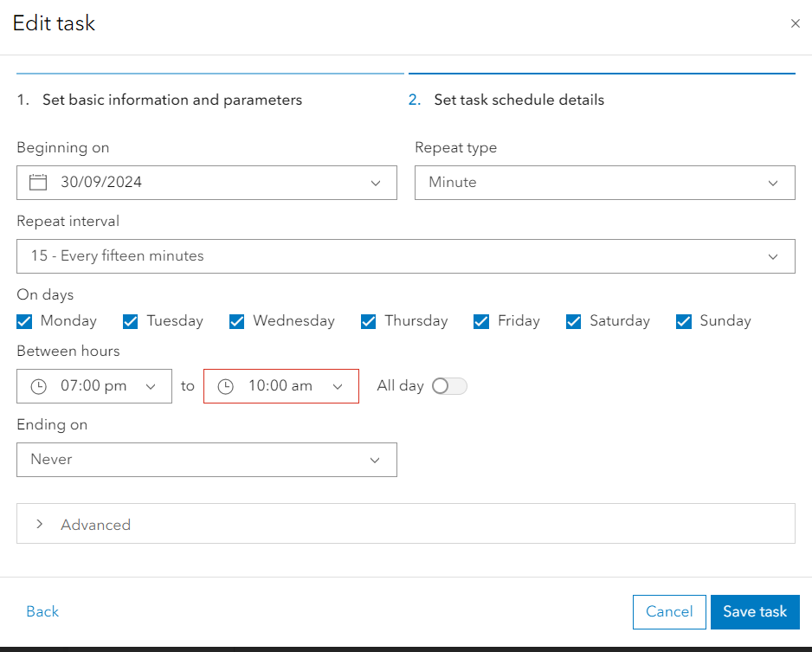
Task: Uncheck the Wednesday checkbox
Action: point(236,321)
